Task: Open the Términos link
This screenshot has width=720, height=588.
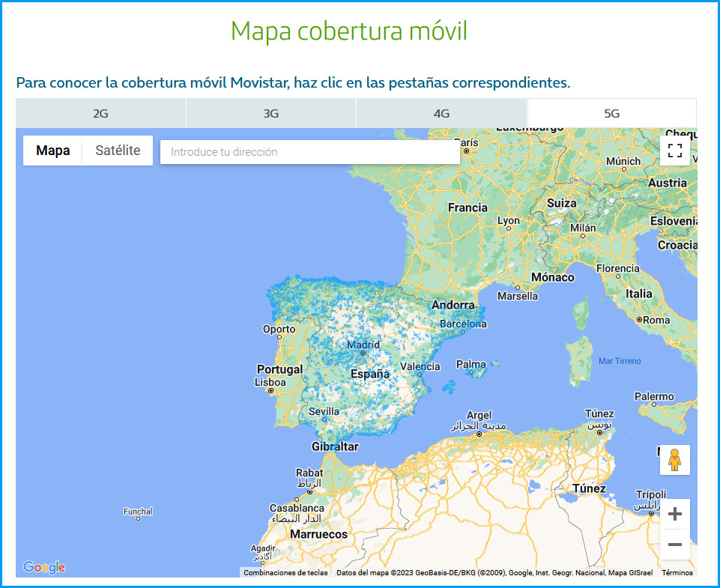Action: (x=677, y=573)
